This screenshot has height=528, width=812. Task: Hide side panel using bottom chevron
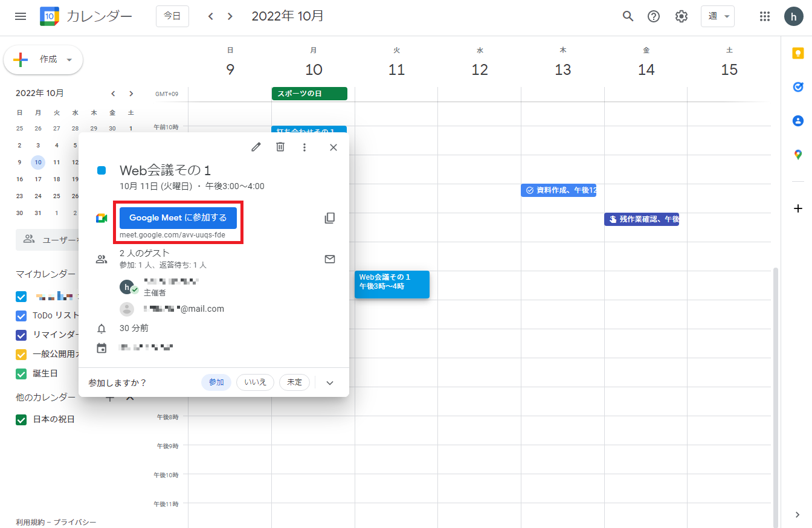[x=798, y=515]
